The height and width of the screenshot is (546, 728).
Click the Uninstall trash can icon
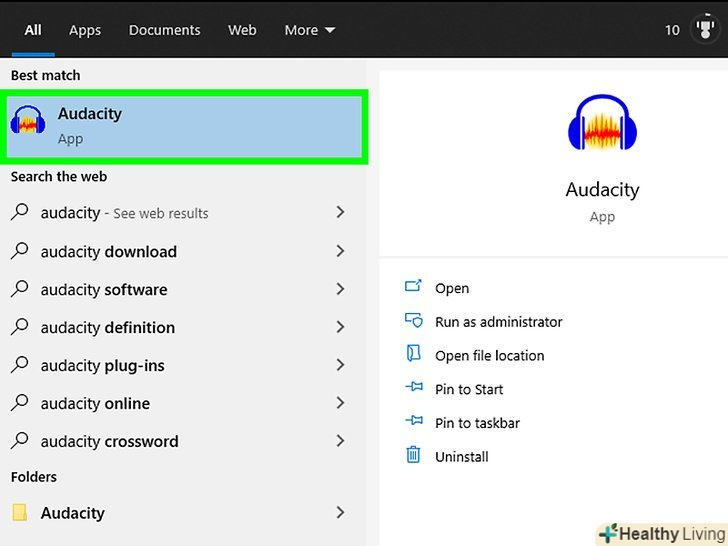point(414,456)
